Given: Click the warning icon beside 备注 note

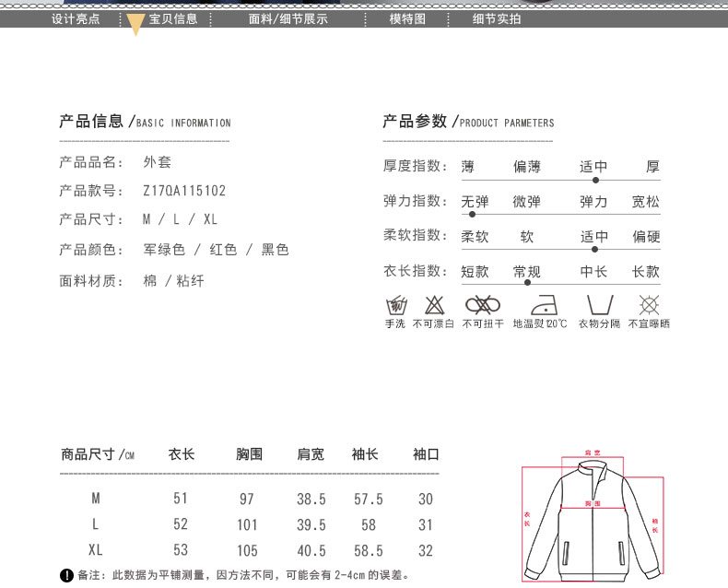Looking at the screenshot, I should (66, 575).
